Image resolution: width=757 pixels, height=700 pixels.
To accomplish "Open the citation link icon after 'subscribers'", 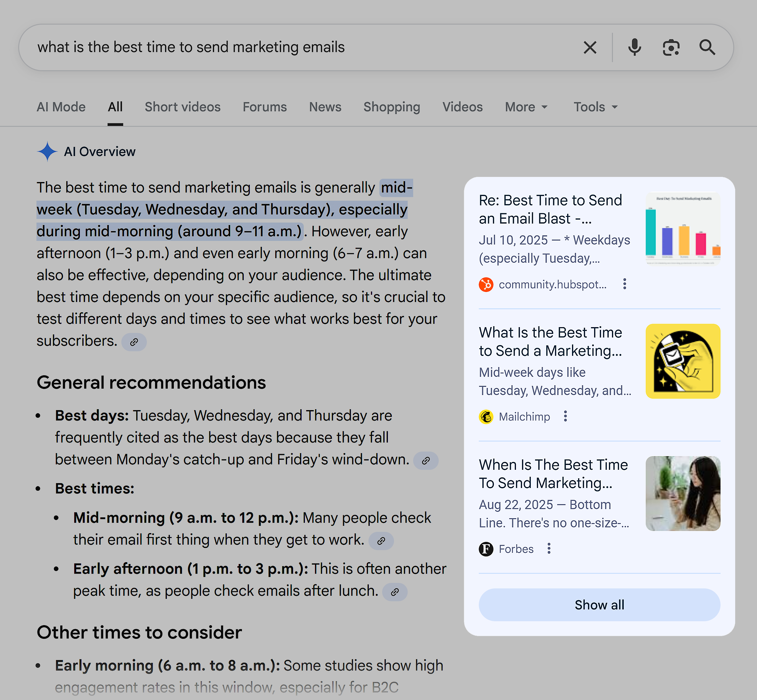I will pos(134,342).
